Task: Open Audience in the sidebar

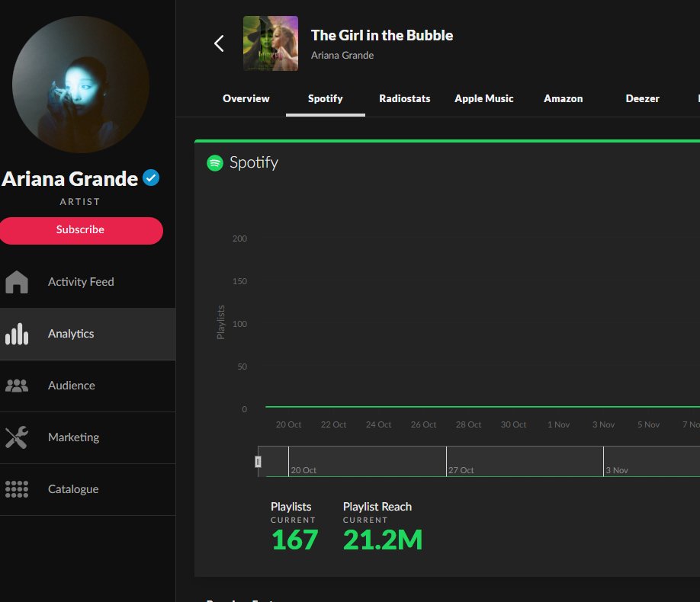Action: pyautogui.click(x=88, y=386)
